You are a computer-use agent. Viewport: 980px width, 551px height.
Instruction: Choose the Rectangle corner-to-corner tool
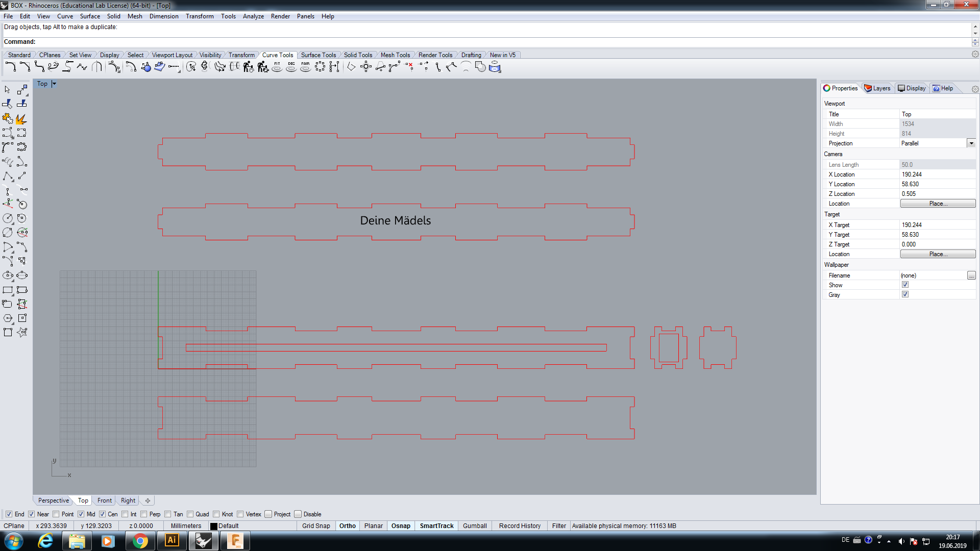[x=7, y=290]
